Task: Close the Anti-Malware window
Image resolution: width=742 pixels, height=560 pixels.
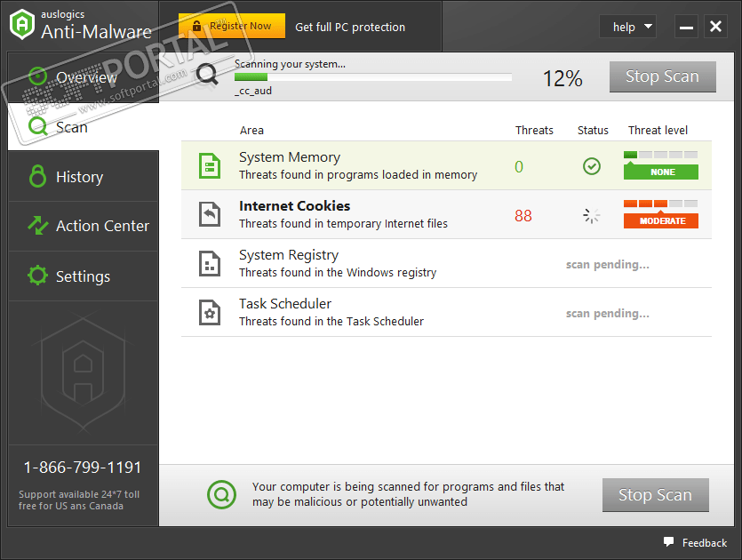Action: [715, 27]
